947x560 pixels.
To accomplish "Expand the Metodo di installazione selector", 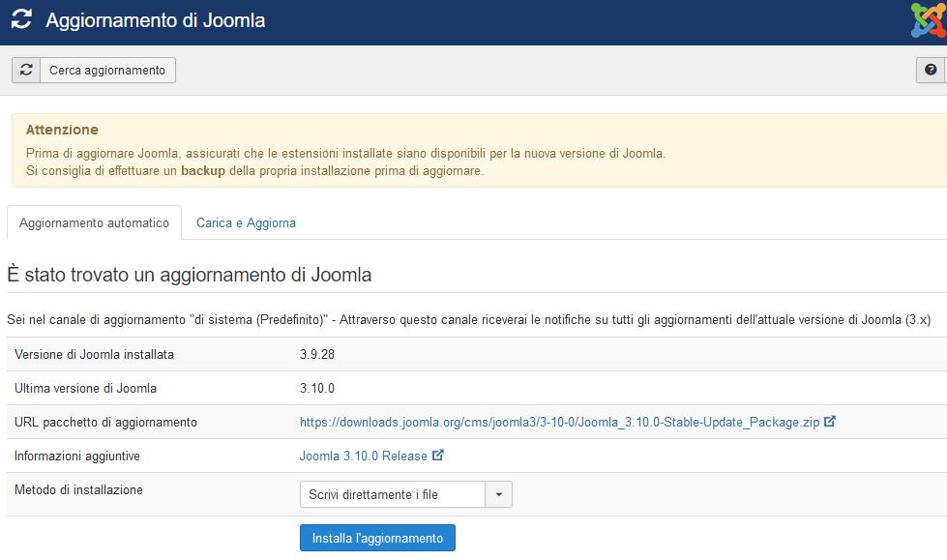I will tap(500, 494).
